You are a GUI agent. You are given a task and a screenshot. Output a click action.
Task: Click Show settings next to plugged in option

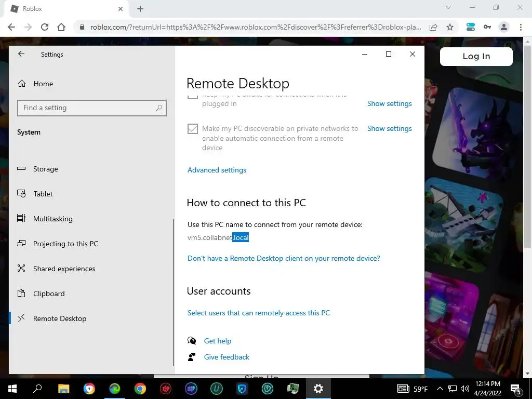(389, 103)
